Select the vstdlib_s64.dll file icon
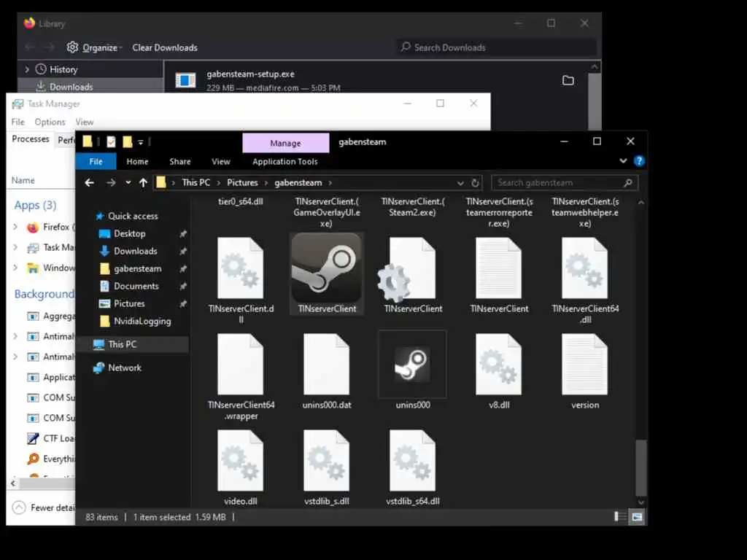 (x=413, y=461)
